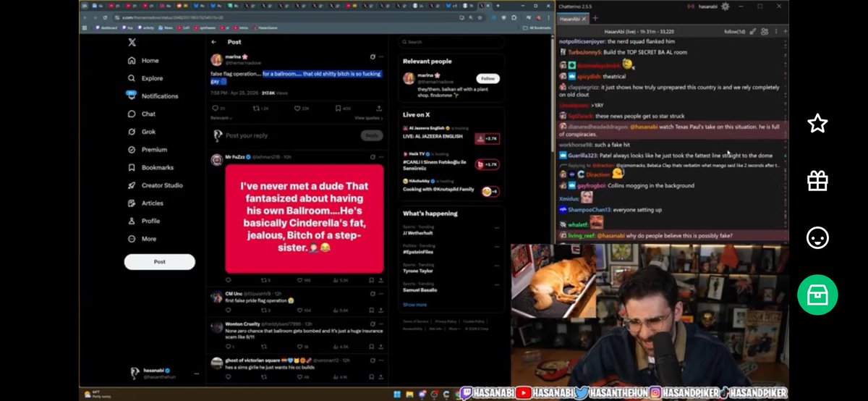Open Chat in the X sidebar
Image resolution: width=868 pixels, height=401 pixels.
click(x=142, y=114)
